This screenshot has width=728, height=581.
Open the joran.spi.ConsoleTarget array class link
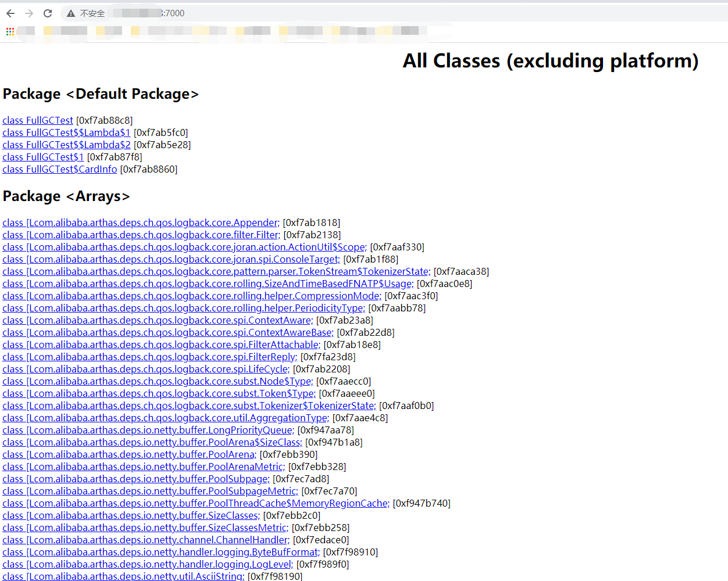point(171,259)
